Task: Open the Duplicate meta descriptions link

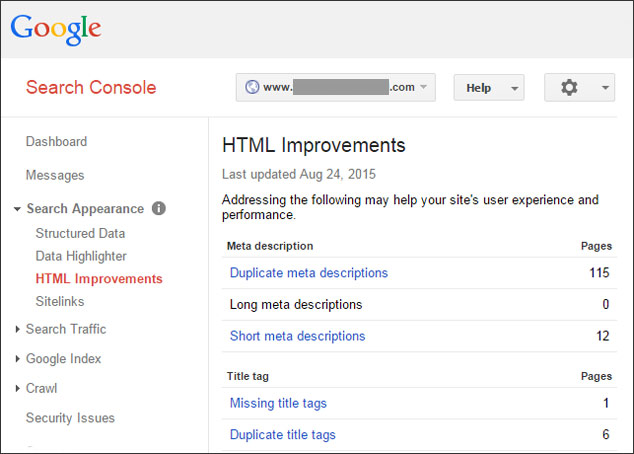Action: point(309,273)
